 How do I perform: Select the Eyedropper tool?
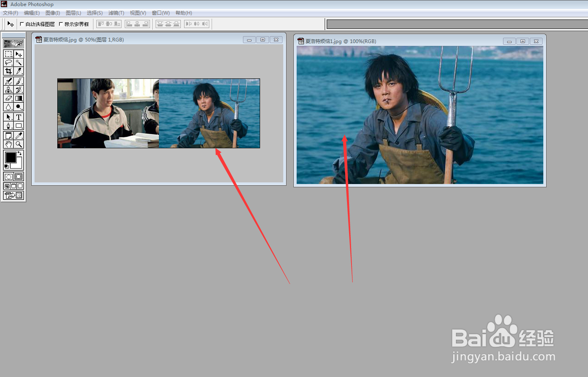pyautogui.click(x=19, y=136)
